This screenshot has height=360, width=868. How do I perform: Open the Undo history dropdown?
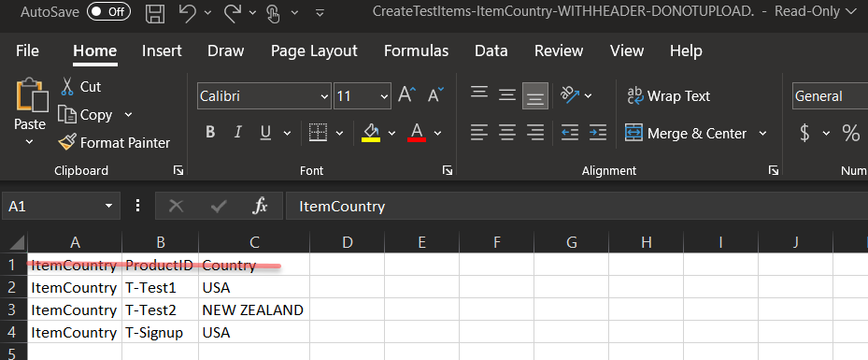[x=207, y=12]
